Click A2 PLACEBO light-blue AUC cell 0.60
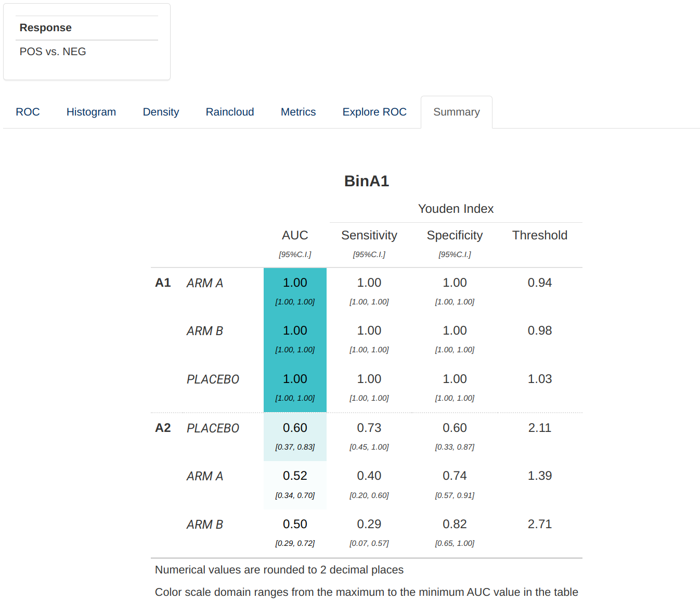Viewport: 700px width, 600px height. 295,436
